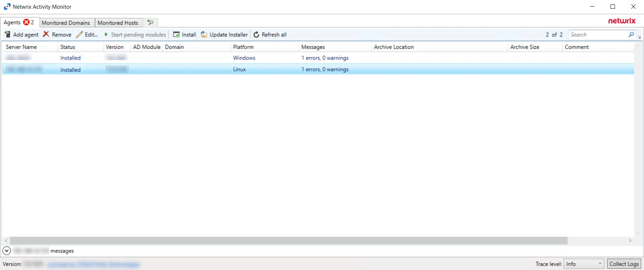The height and width of the screenshot is (270, 644).
Task: Click the red error badge on Agents tab
Action: (x=26, y=22)
